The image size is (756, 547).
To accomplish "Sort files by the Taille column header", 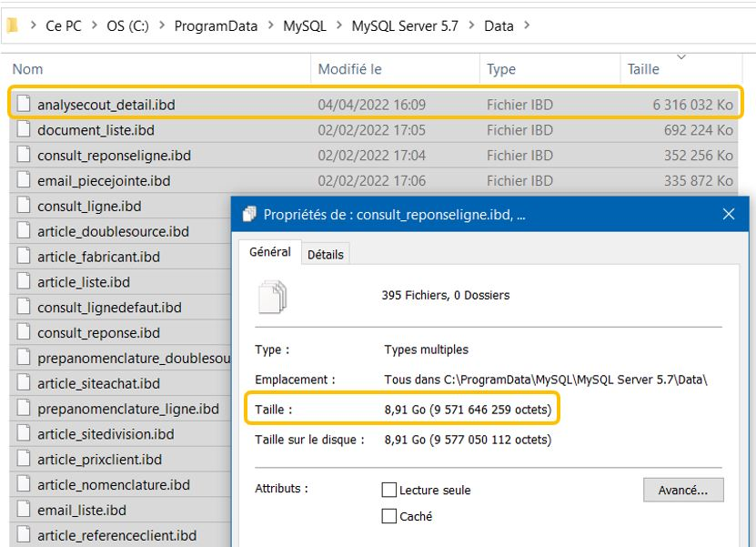I will pyautogui.click(x=643, y=69).
